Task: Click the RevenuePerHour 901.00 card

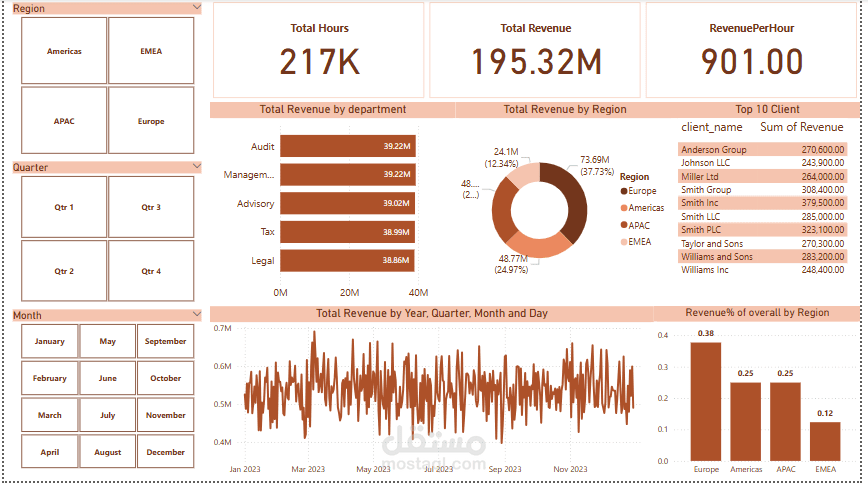Action: pos(751,50)
